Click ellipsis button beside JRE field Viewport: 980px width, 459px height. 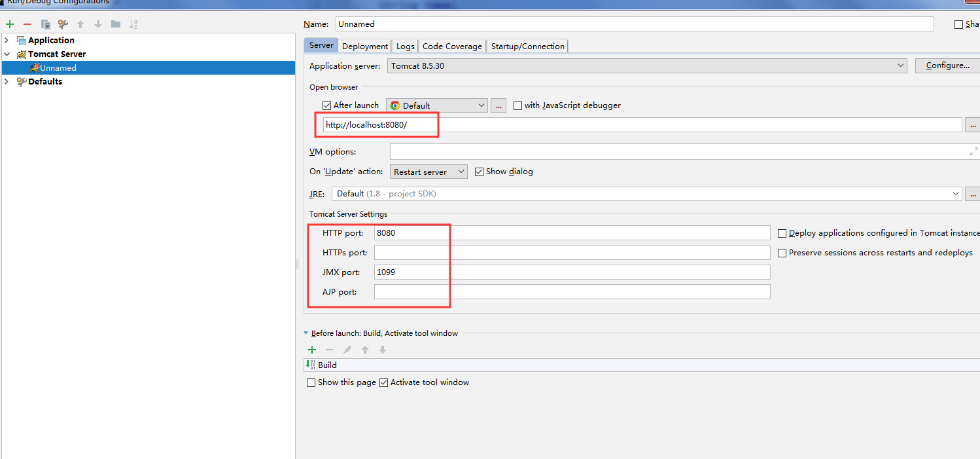pos(973,194)
